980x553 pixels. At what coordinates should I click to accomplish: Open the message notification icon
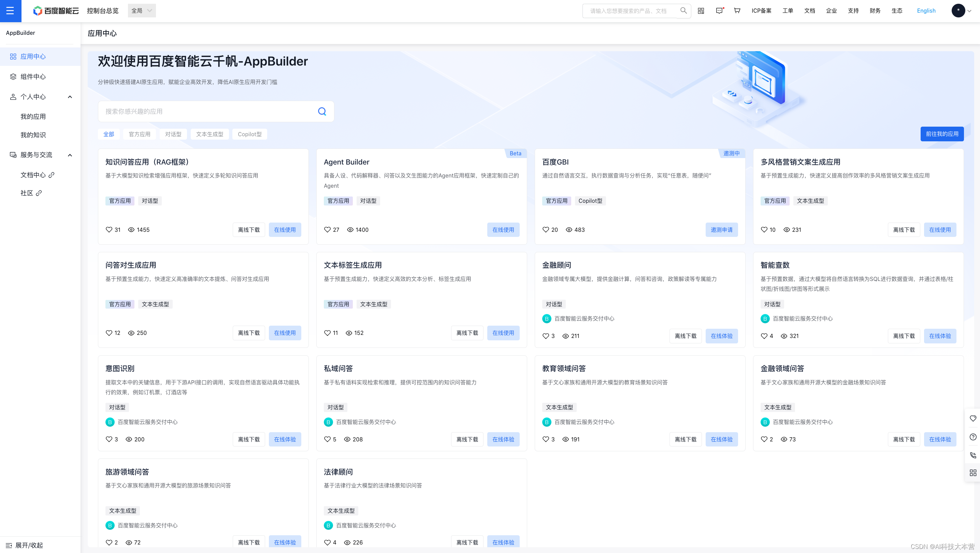[x=719, y=11]
